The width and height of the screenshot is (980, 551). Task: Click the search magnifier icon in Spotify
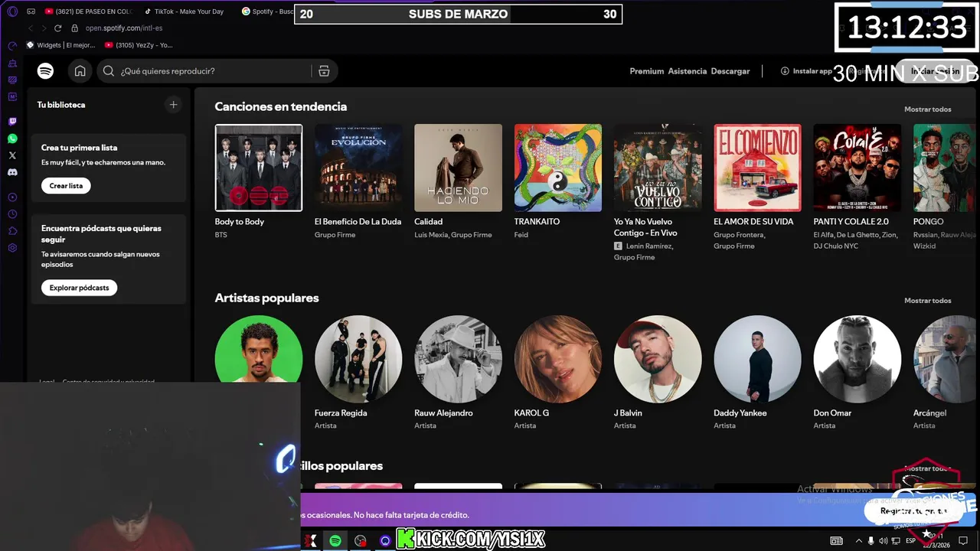point(109,71)
